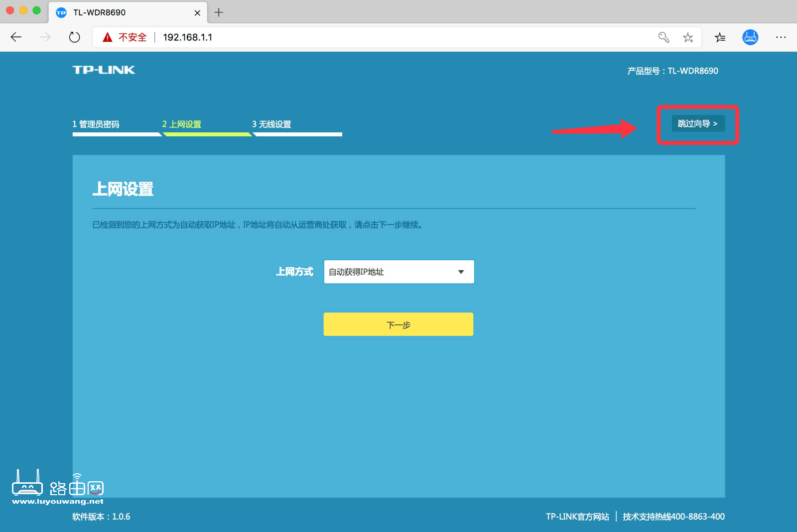Click the address bar URL 192.168.1.1
The image size is (797, 532).
tap(188, 37)
